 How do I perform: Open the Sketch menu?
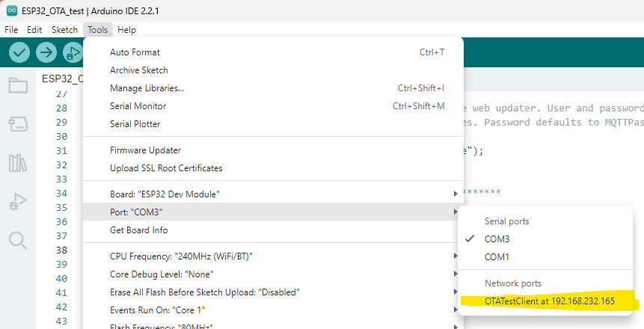coord(64,30)
